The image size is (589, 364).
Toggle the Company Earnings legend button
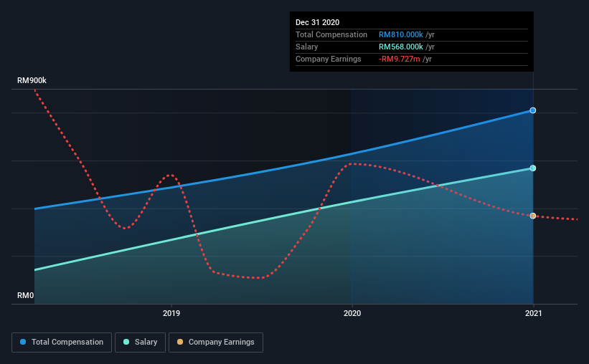point(216,343)
